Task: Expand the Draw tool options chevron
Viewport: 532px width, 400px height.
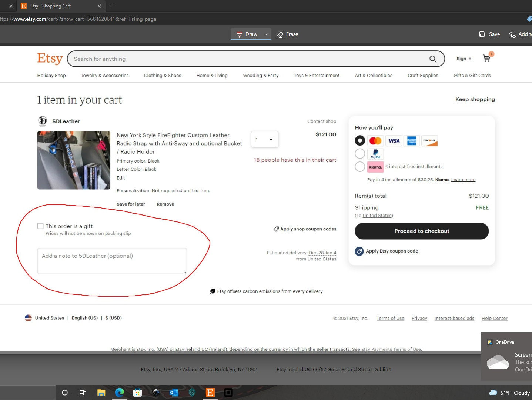Action: tap(266, 34)
